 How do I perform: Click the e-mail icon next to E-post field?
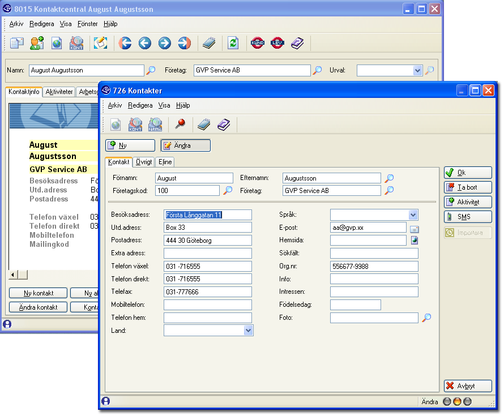(415, 229)
